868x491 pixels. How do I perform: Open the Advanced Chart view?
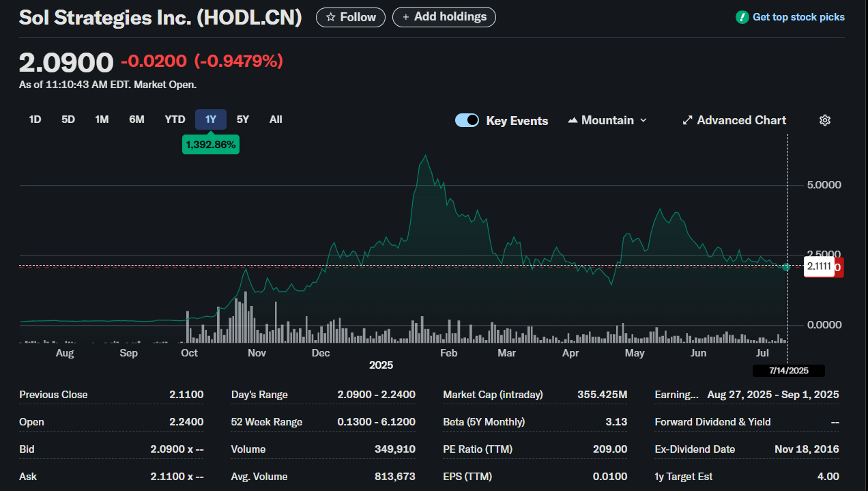[734, 120]
